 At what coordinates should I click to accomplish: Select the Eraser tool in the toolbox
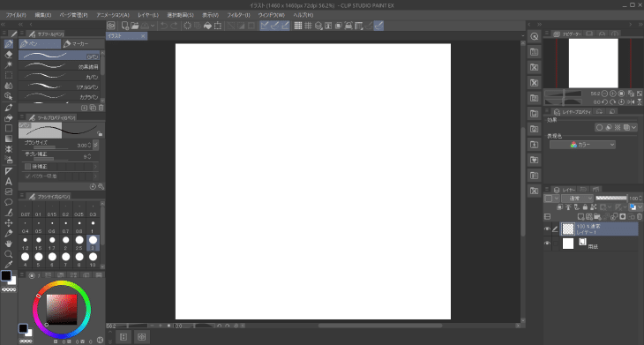tap(9, 54)
